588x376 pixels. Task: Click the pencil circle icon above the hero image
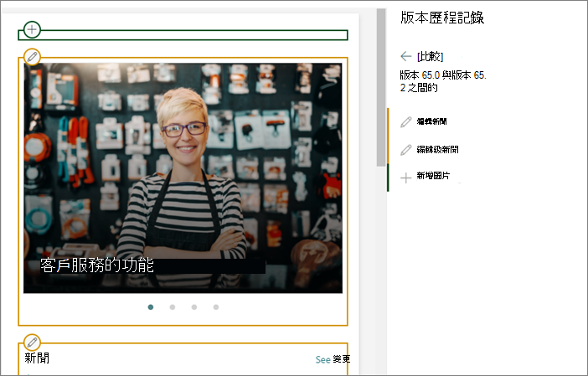(33, 57)
